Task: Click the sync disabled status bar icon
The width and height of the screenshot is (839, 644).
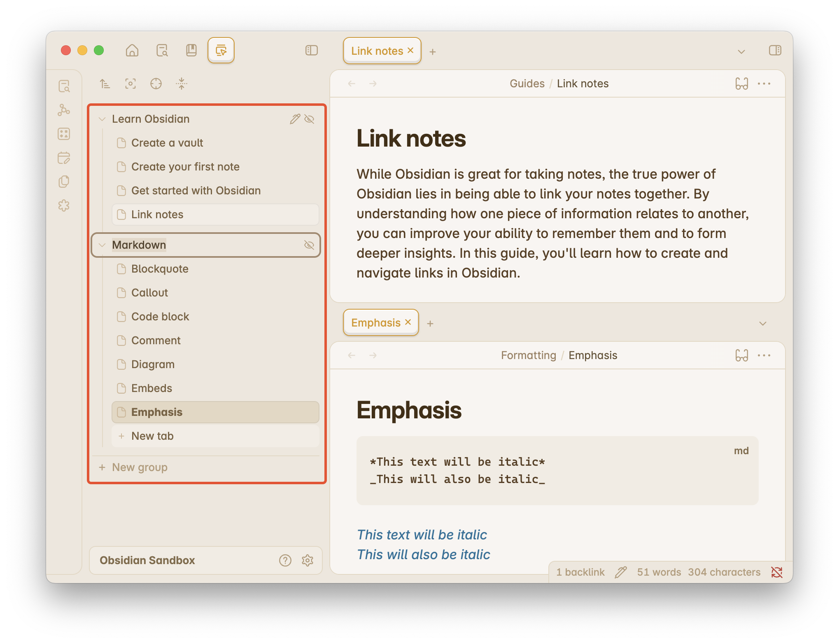Action: tap(776, 572)
